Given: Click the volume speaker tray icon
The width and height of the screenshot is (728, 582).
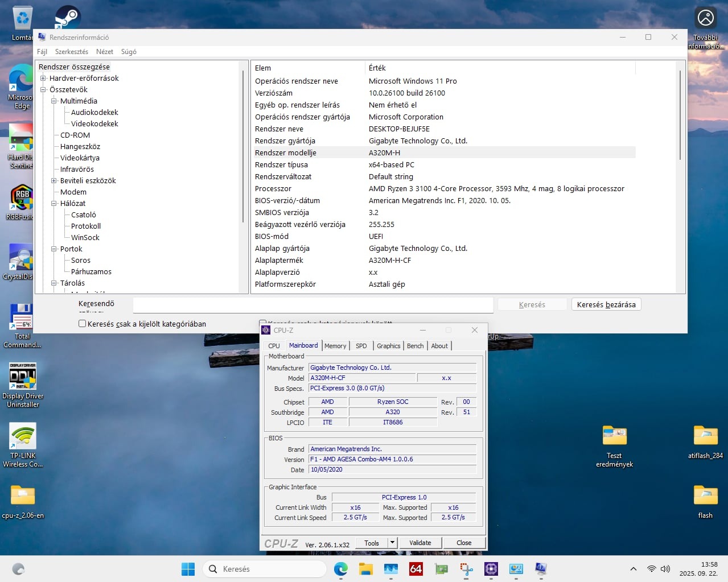Looking at the screenshot, I should [665, 569].
